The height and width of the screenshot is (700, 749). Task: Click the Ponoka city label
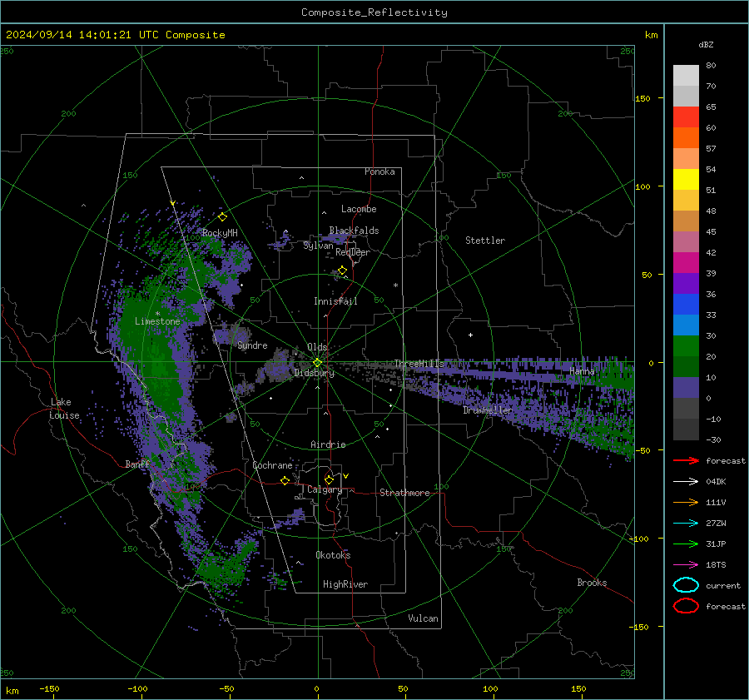point(379,171)
